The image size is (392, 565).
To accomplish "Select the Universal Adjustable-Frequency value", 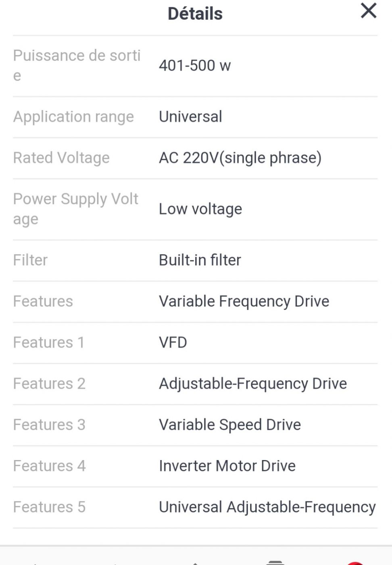I will coord(267,507).
